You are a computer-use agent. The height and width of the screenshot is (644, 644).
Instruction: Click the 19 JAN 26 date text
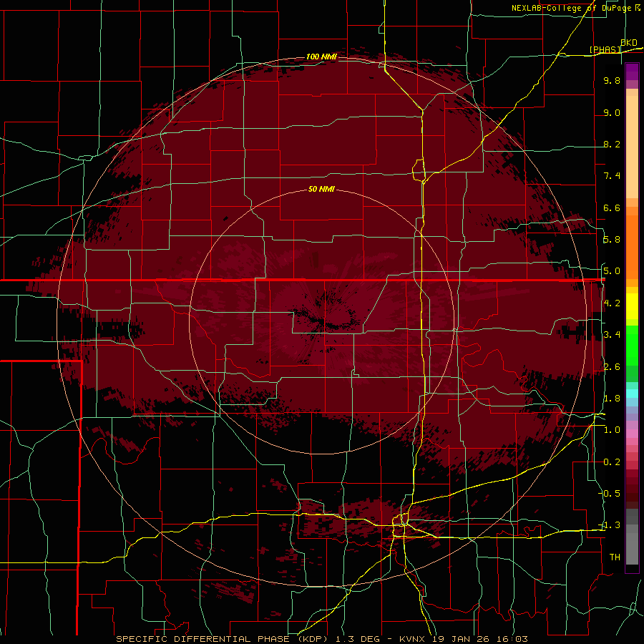click(462, 639)
